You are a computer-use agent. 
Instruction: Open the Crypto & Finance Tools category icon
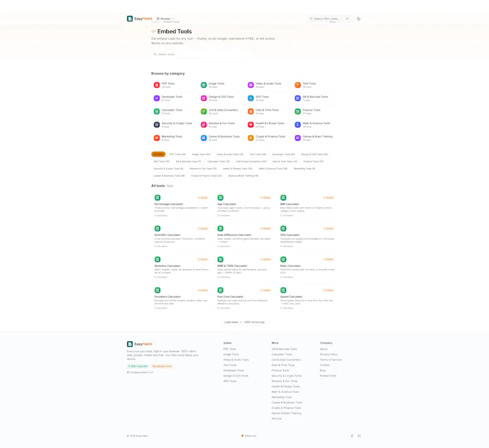251,138
